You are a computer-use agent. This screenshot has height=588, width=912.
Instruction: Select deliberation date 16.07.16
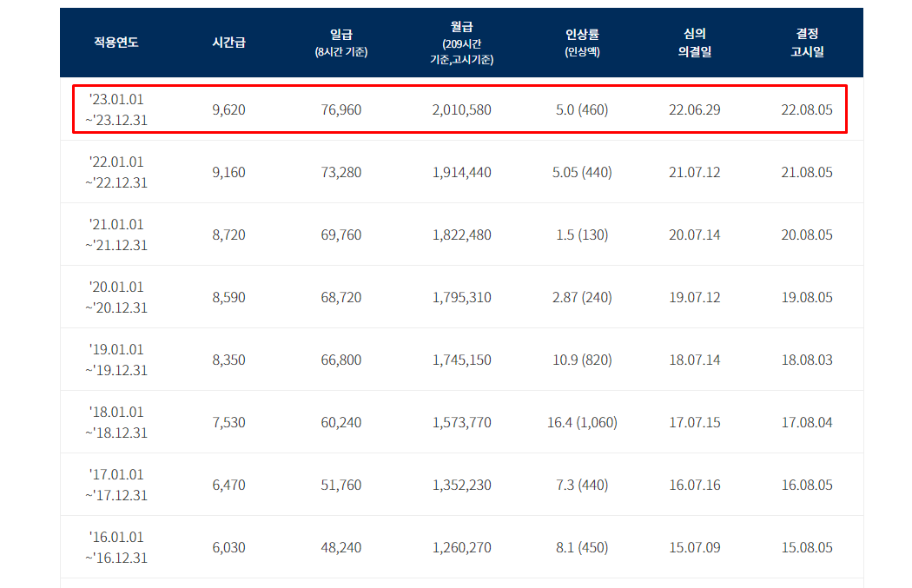[695, 485]
